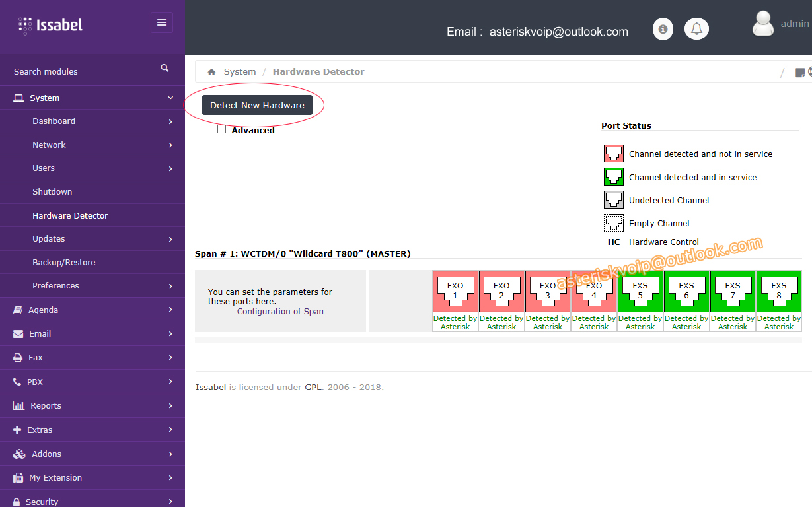Screen dimensions: 812x507
Task: Click the Agenda book icon
Action: pyautogui.click(x=18, y=310)
